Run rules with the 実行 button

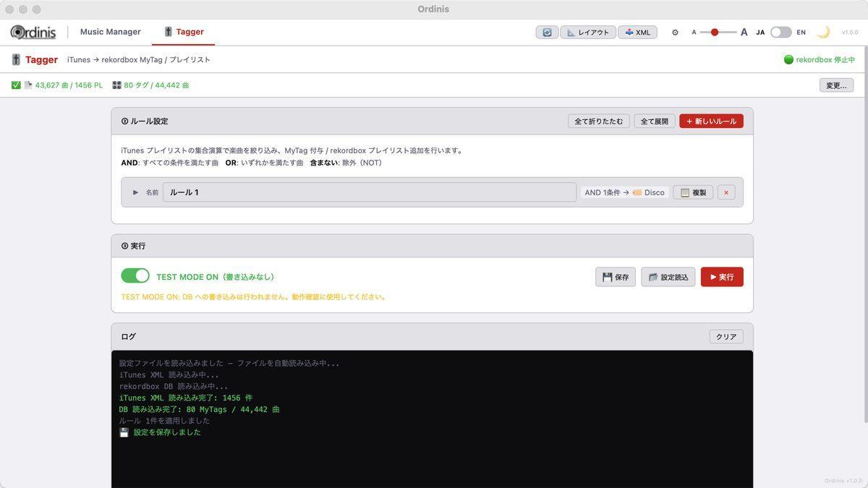click(x=722, y=277)
